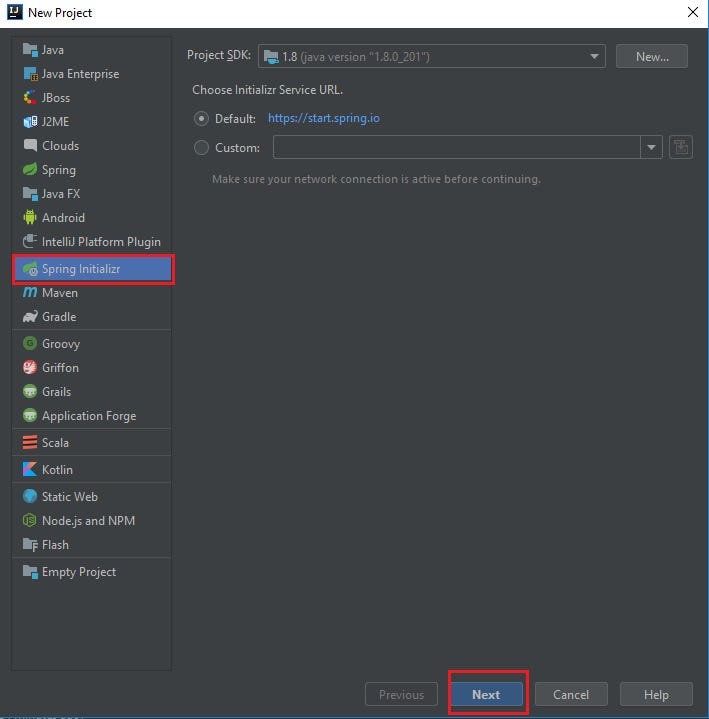
Task: Click the New... SDK button
Action: click(x=652, y=56)
